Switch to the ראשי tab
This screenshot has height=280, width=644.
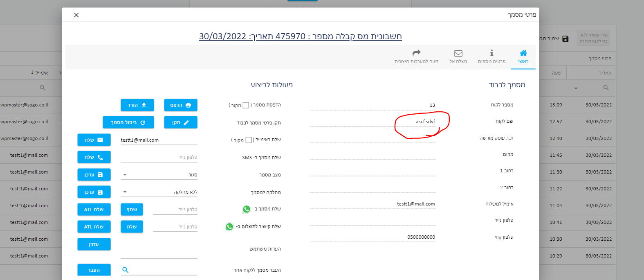click(x=523, y=57)
